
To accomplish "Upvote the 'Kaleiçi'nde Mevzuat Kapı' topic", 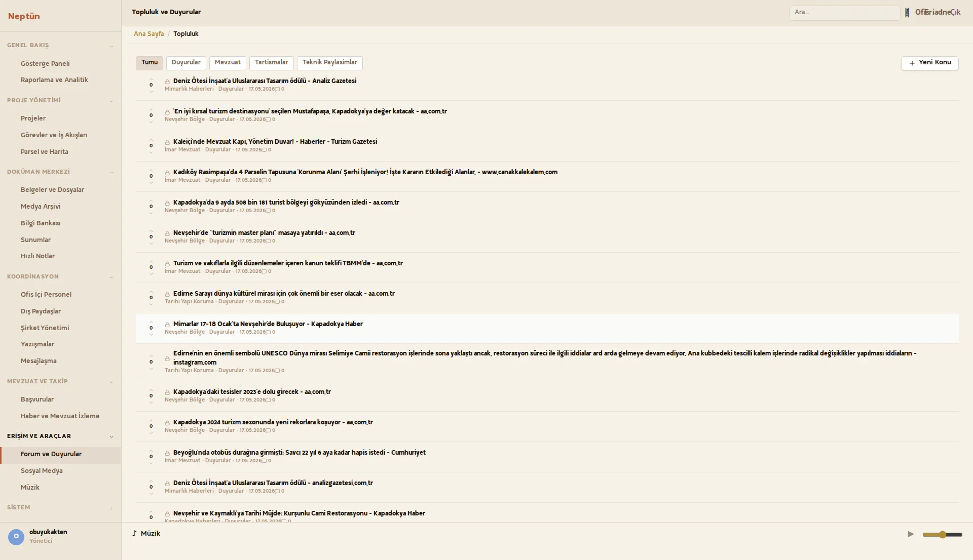I will pos(151,140).
